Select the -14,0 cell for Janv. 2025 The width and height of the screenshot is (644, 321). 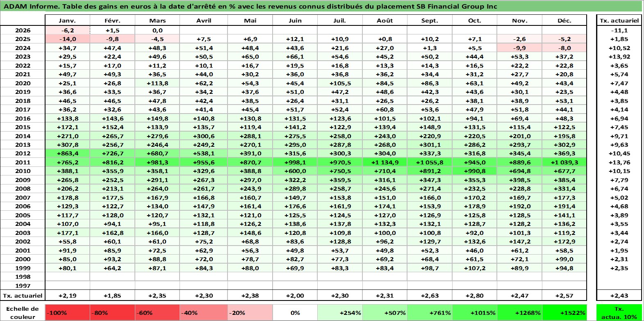(67, 39)
